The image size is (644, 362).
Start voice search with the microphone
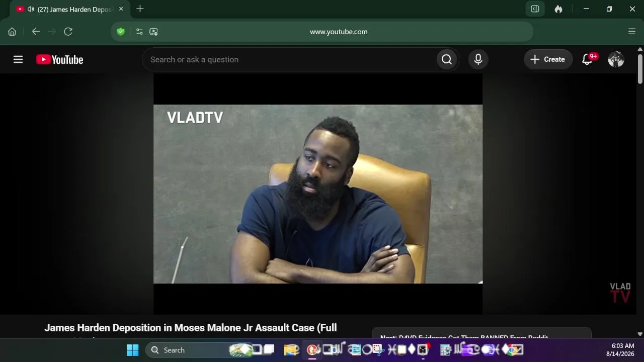(478, 59)
